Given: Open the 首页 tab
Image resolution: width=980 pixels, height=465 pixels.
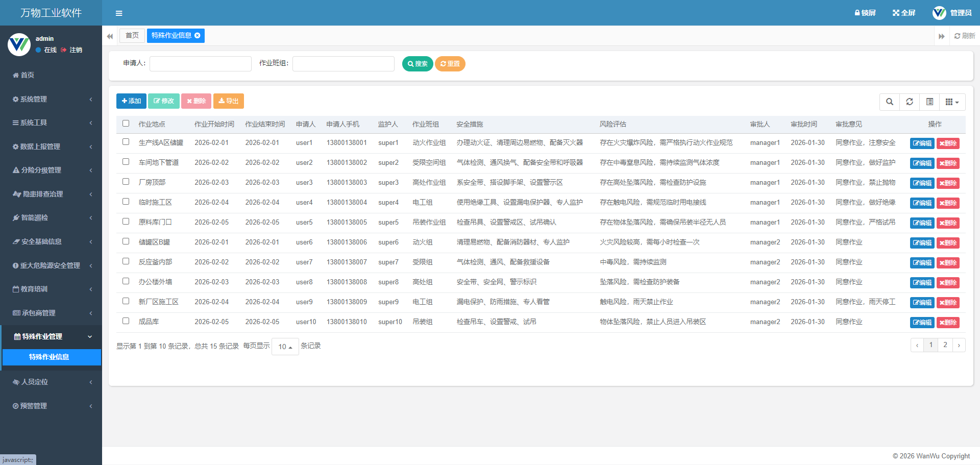Looking at the screenshot, I should 132,36.
